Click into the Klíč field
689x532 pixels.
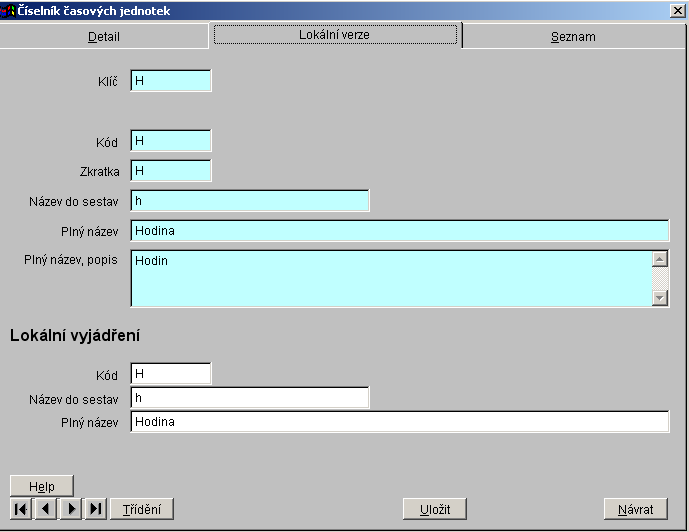point(171,81)
